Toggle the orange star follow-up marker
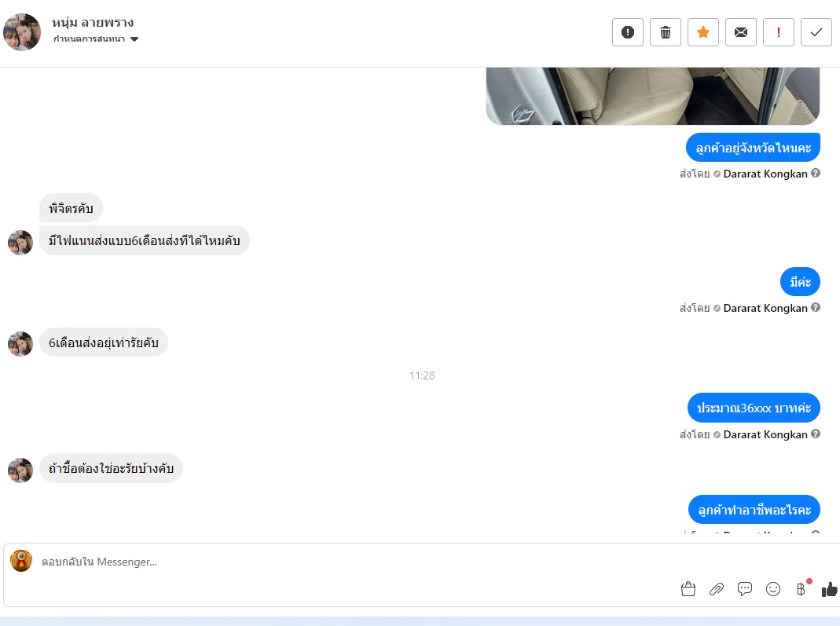The height and width of the screenshot is (626, 840). pos(702,32)
